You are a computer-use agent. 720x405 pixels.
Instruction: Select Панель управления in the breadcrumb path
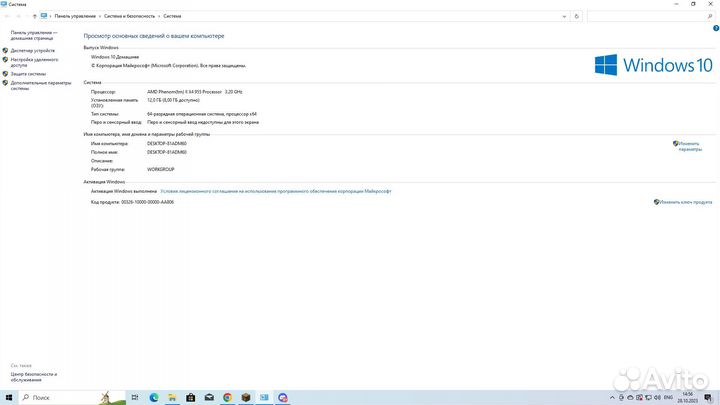pos(75,16)
